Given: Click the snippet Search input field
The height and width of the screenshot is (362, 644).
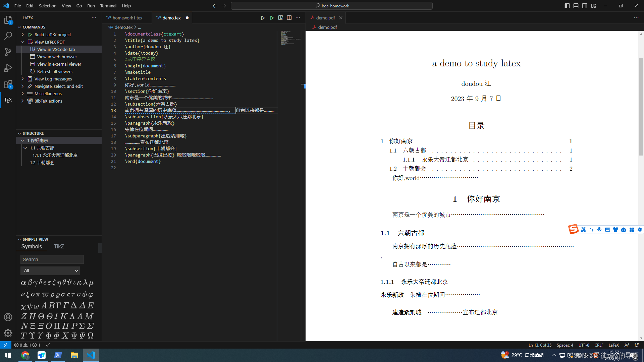Looking at the screenshot, I should pos(52,259).
